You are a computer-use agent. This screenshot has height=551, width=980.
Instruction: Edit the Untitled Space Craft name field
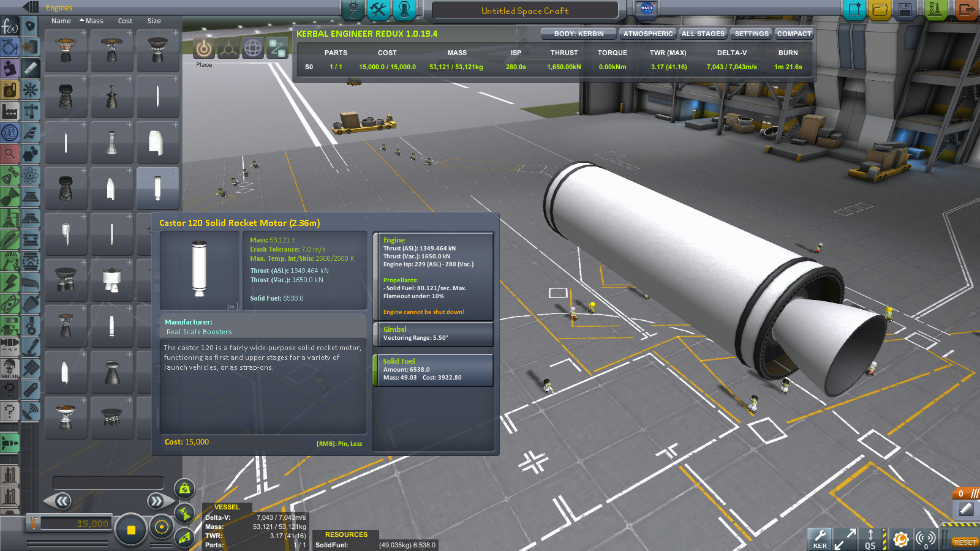click(x=525, y=10)
